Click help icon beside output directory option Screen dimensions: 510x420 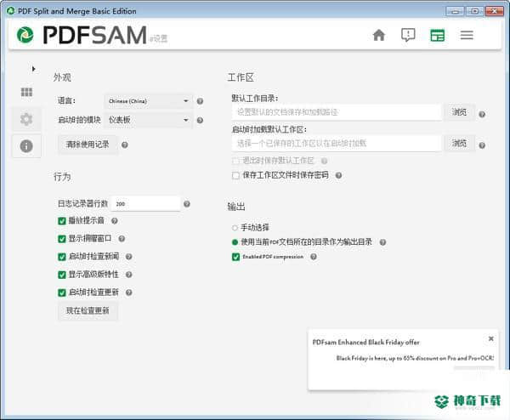[x=382, y=242]
